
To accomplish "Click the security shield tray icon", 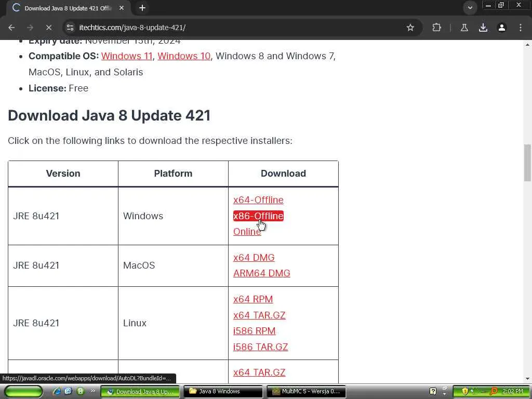I will 465,391.
